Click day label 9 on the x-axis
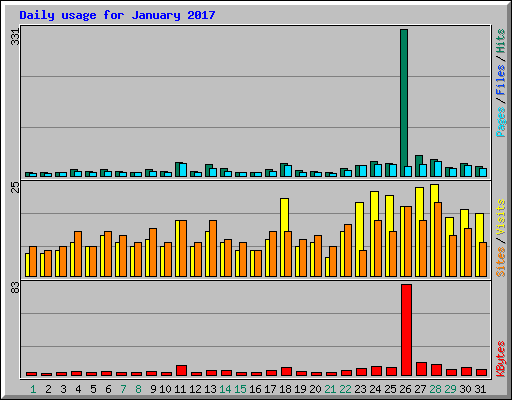The width and height of the screenshot is (512, 400). [153, 389]
